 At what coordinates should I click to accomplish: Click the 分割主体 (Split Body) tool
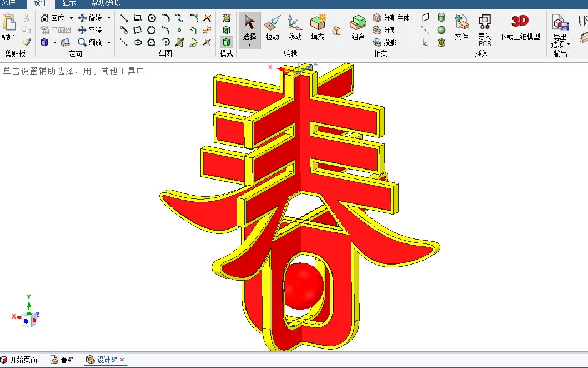[x=390, y=17]
